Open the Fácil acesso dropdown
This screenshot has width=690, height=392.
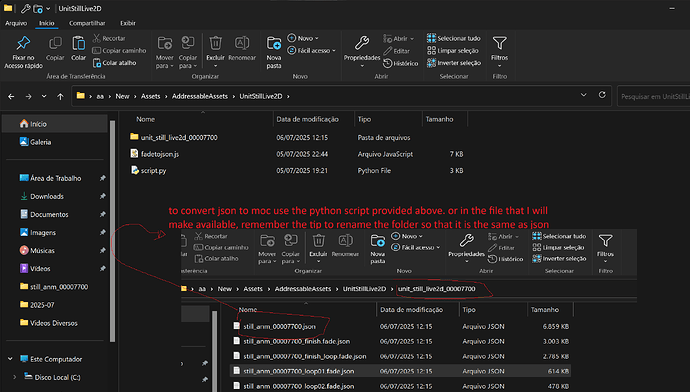(312, 51)
